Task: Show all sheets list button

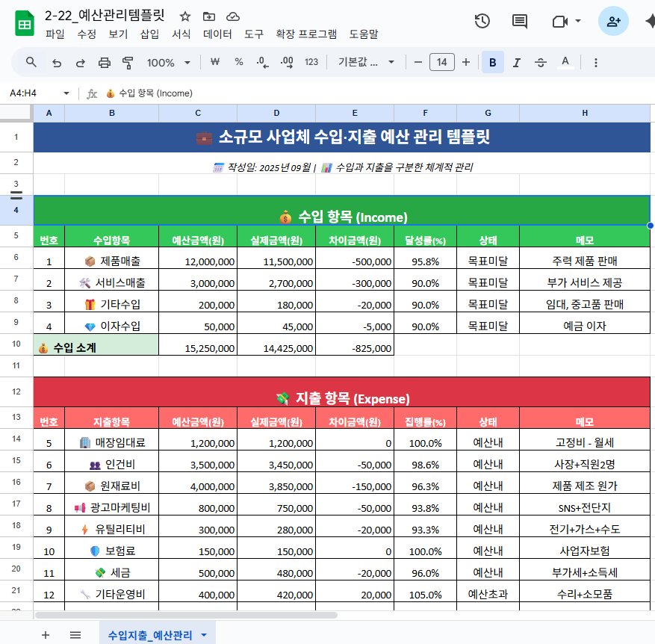Action: coord(75,635)
